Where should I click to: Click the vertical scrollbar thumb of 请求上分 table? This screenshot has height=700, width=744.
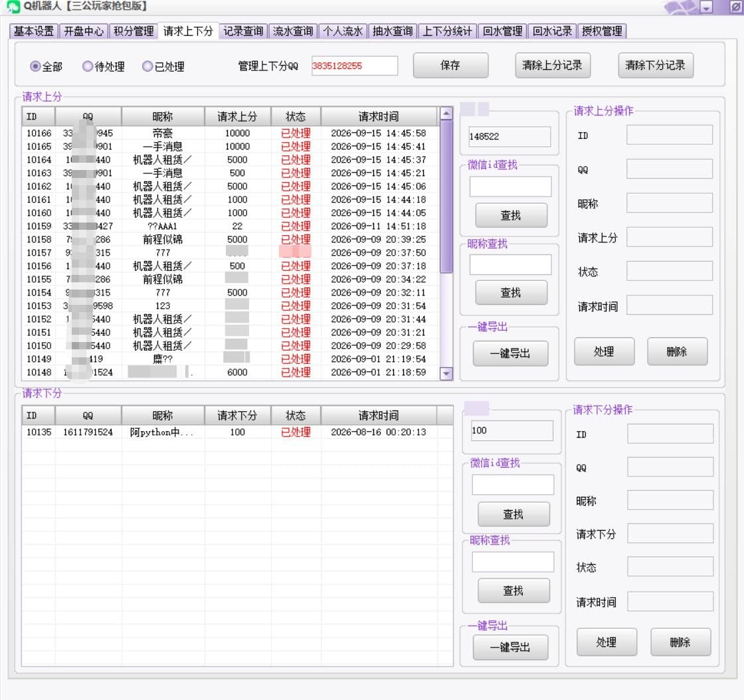(x=446, y=197)
